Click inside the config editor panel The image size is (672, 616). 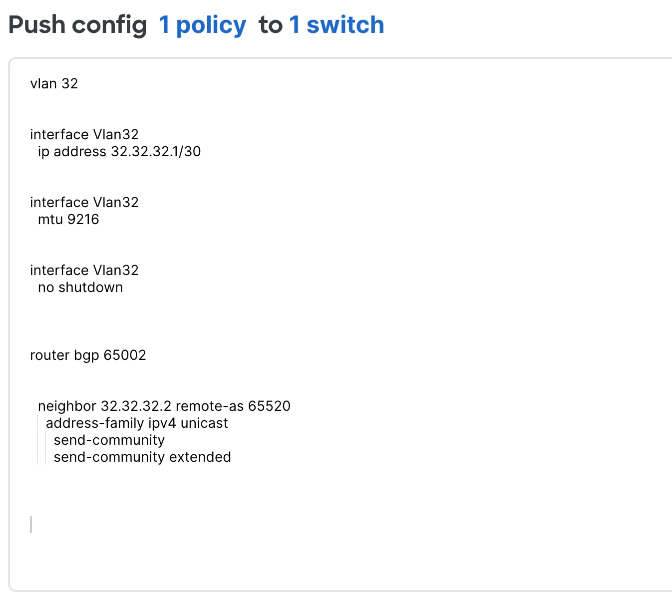(335, 324)
